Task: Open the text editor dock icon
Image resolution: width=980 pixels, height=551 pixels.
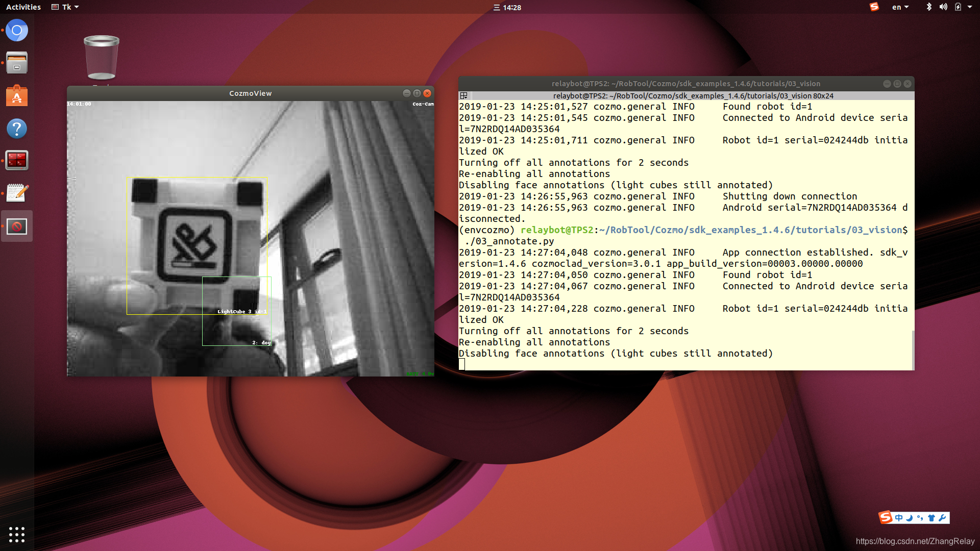Action: (x=17, y=193)
